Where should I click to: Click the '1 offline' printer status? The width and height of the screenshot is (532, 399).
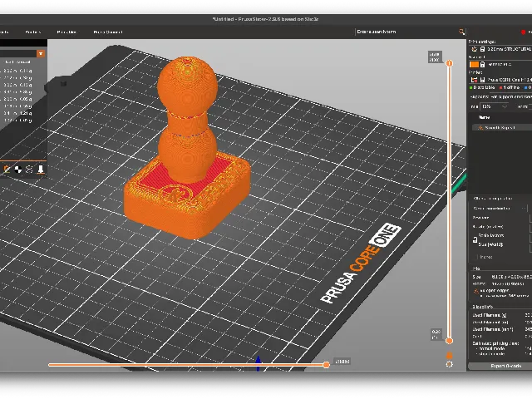pyautogui.click(x=510, y=87)
